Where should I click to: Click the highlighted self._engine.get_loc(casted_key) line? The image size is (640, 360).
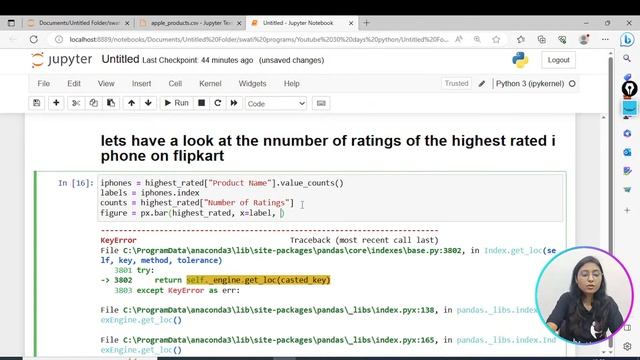258,280
